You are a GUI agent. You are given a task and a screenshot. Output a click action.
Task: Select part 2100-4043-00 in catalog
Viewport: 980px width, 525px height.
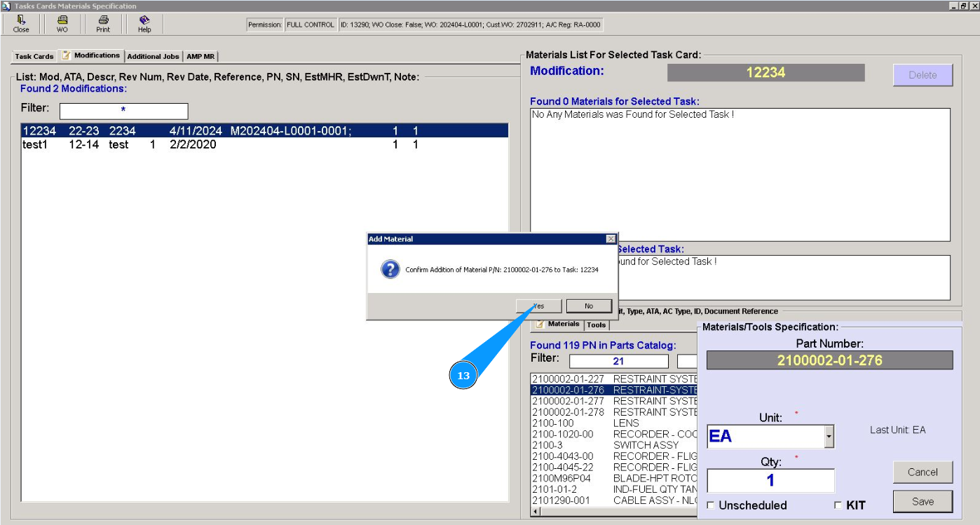615,456
